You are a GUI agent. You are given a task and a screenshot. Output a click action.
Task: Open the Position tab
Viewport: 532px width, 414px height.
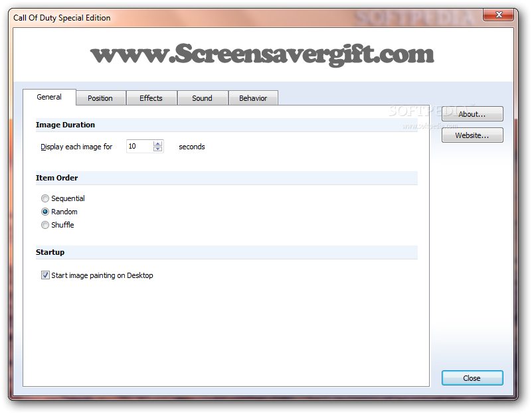tap(100, 98)
